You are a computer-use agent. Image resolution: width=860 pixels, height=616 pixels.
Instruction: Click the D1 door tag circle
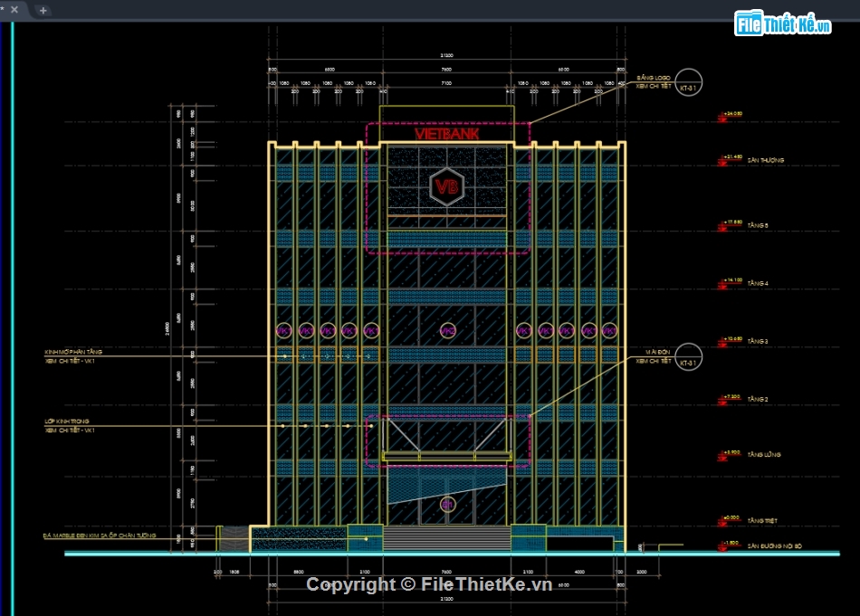447,504
